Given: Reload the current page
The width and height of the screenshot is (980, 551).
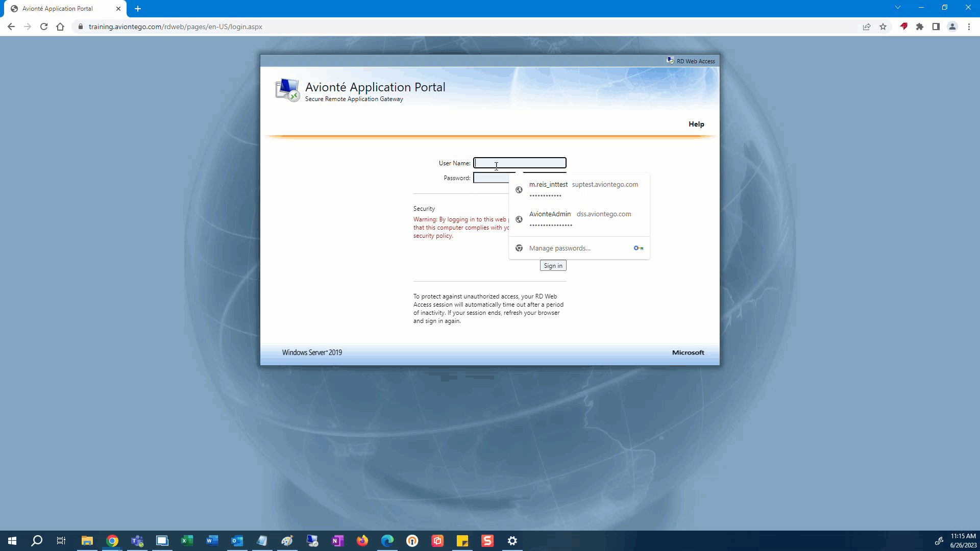Looking at the screenshot, I should [44, 27].
